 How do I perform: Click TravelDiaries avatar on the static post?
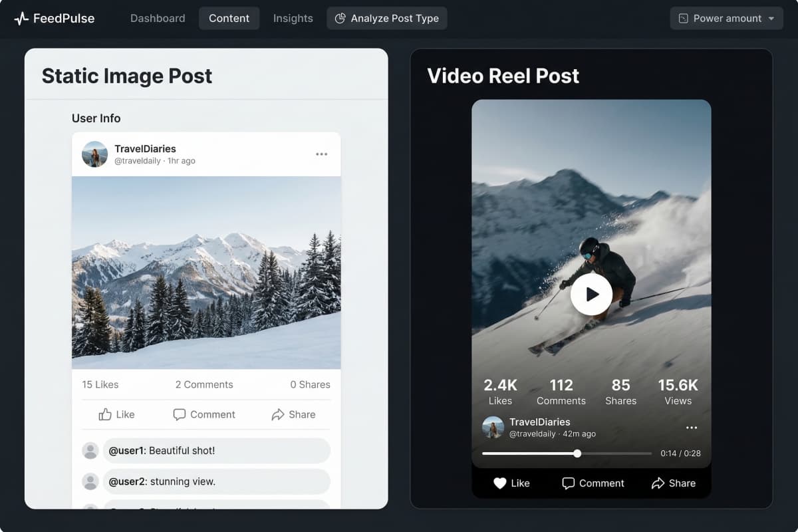pos(94,154)
